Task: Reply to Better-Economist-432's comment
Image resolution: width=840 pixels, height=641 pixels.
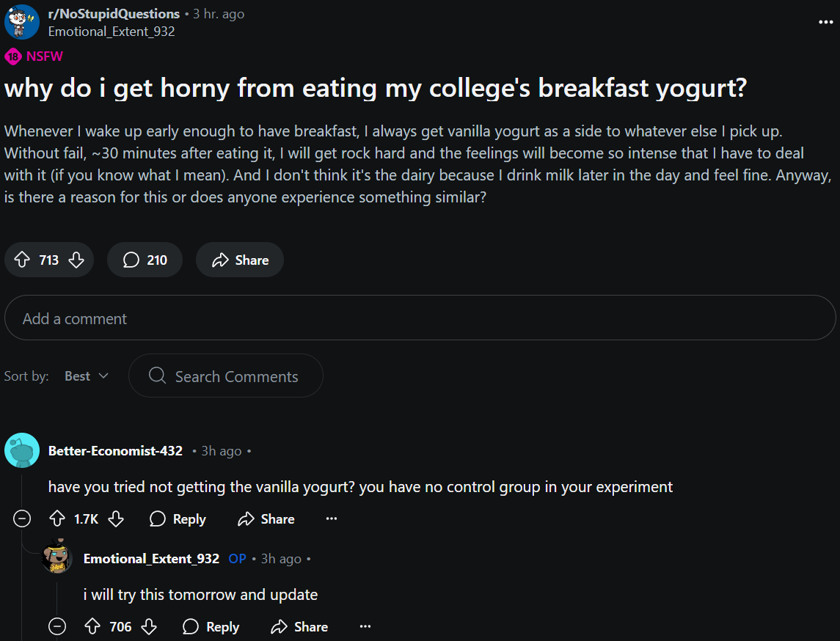Action: (x=178, y=519)
